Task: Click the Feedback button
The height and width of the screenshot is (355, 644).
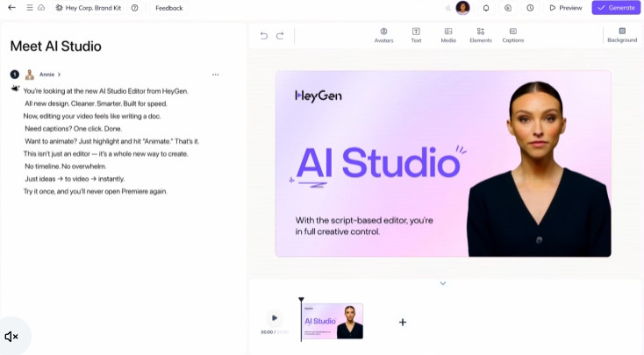Action: click(169, 8)
